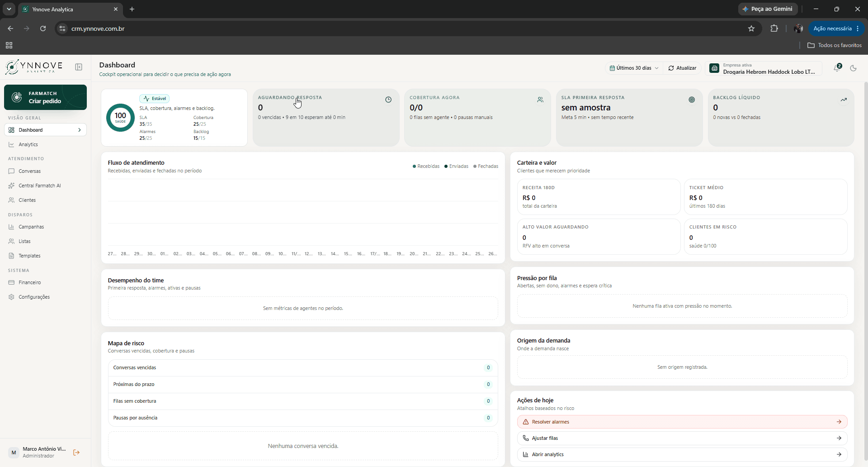Open the Últimos 30 dias period dropdown
This screenshot has width=868, height=467.
[x=634, y=68]
